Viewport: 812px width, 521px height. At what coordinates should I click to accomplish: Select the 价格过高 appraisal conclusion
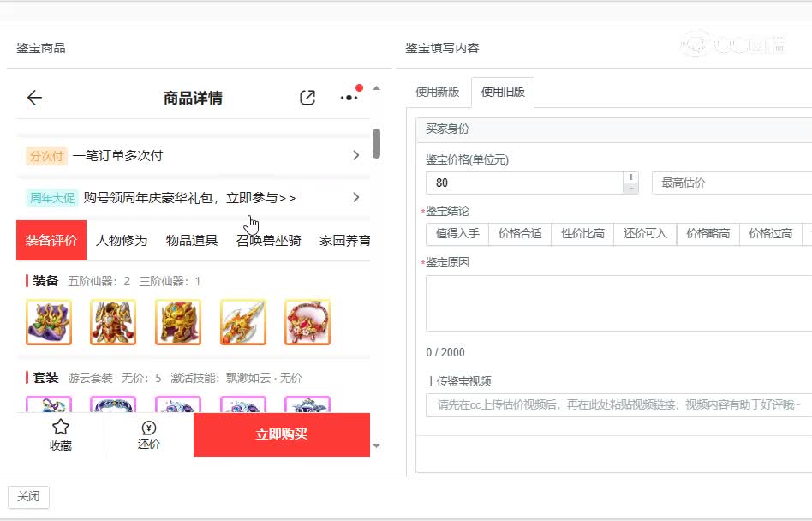point(770,233)
